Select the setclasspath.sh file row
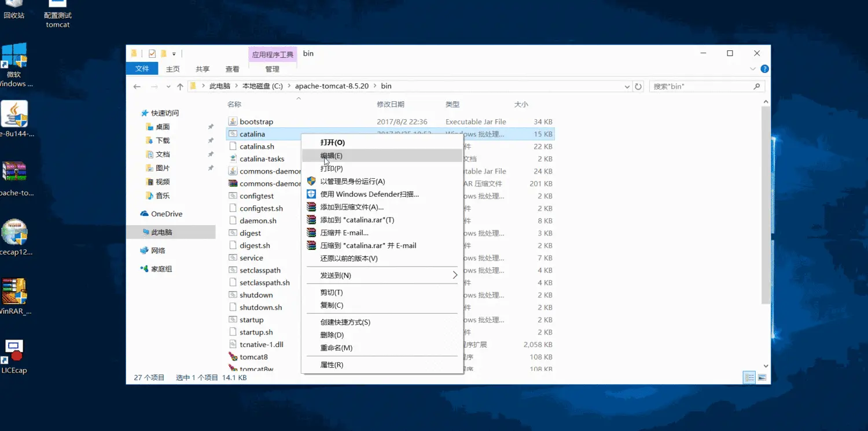The width and height of the screenshot is (868, 431). [x=391, y=283]
